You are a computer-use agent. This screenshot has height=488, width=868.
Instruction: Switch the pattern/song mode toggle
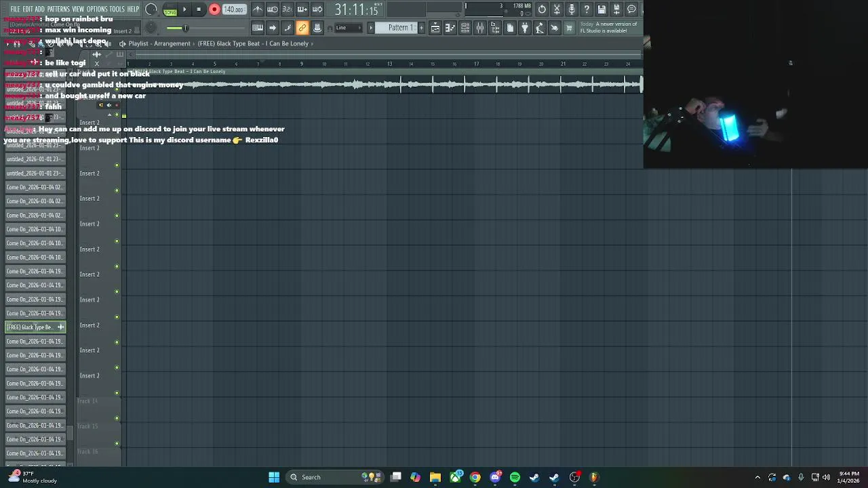pos(170,9)
